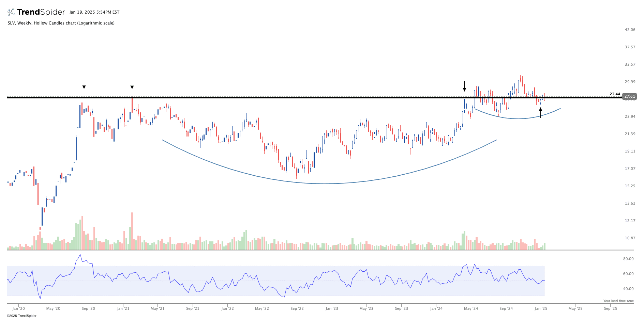The image size is (644, 319).
Task: Click the TrendSpider logo icon
Action: pyautogui.click(x=11, y=12)
